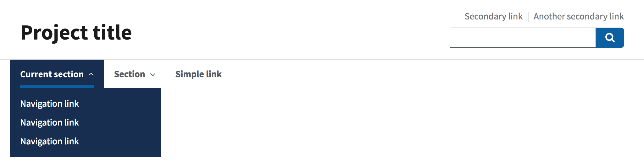Open the Secondary link
Viewport: 644px width, 161px height.
click(493, 16)
